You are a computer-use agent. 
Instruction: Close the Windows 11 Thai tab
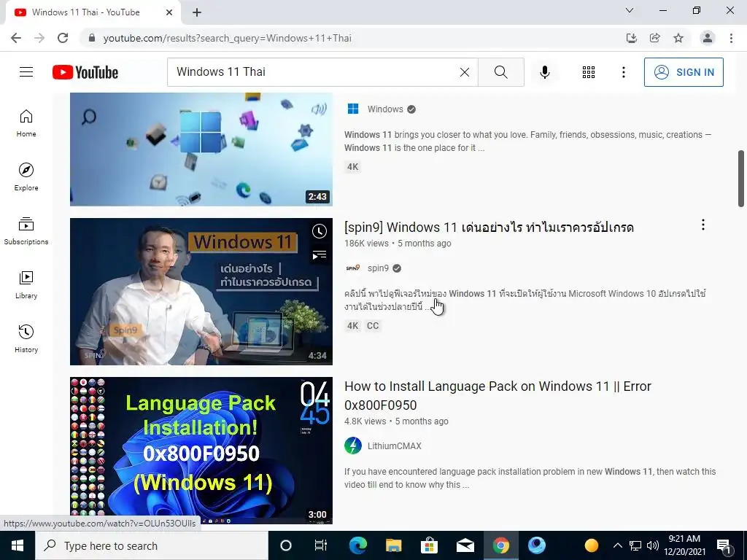(169, 12)
